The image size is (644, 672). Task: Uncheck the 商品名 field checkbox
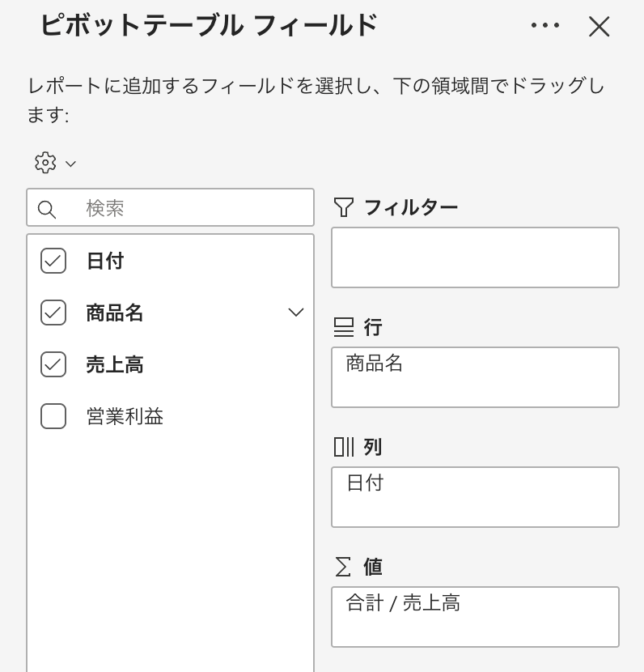53,313
